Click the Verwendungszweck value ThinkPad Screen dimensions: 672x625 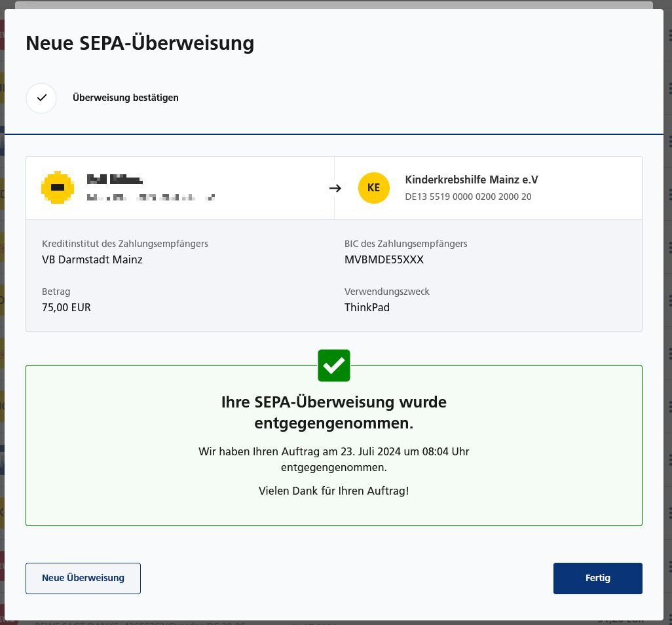(367, 307)
